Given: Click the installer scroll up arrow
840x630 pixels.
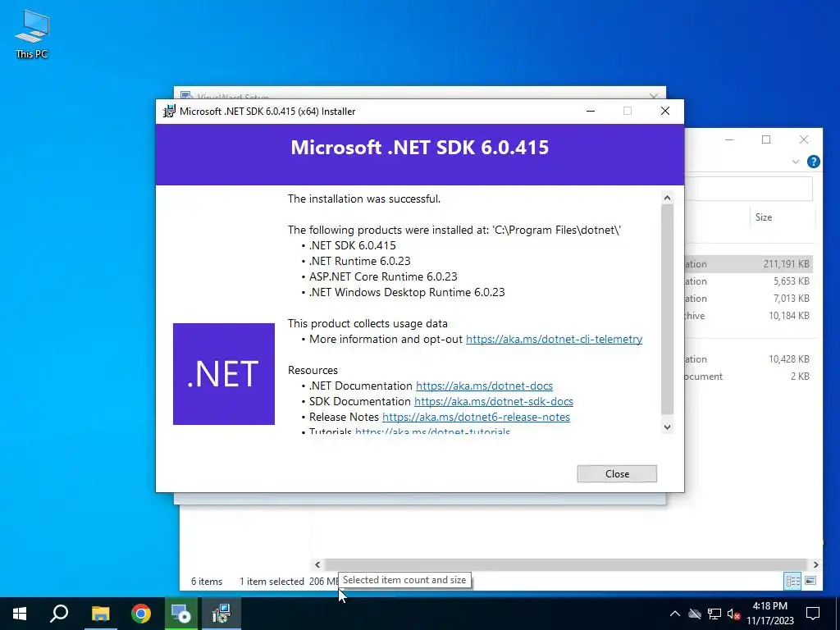Looking at the screenshot, I should [667, 198].
